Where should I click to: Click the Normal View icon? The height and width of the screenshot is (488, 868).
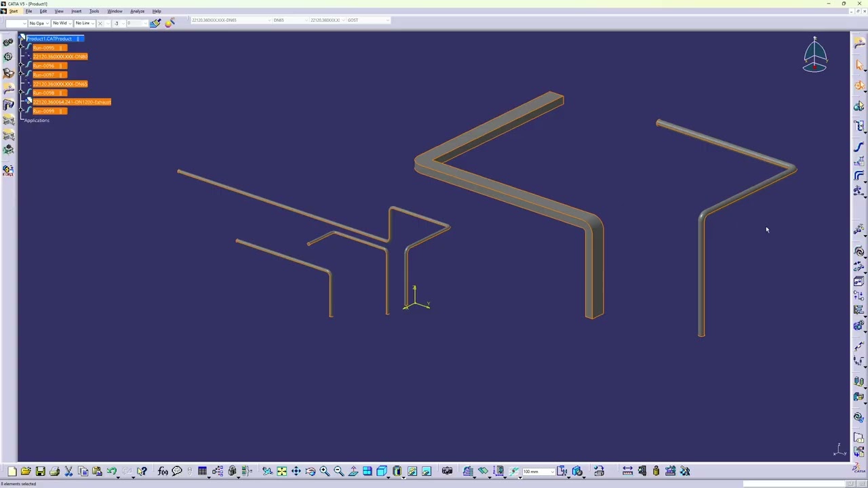pyautogui.click(x=353, y=471)
